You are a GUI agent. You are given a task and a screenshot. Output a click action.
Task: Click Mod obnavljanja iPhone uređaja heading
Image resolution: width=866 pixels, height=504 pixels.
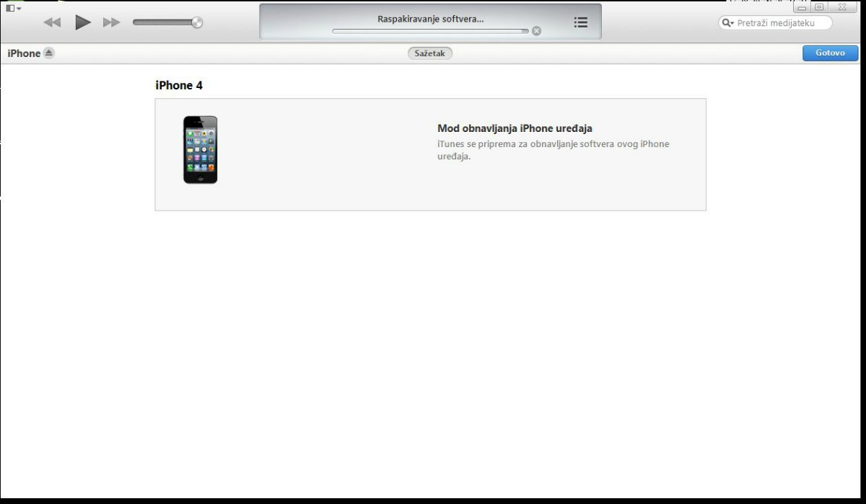coord(515,128)
